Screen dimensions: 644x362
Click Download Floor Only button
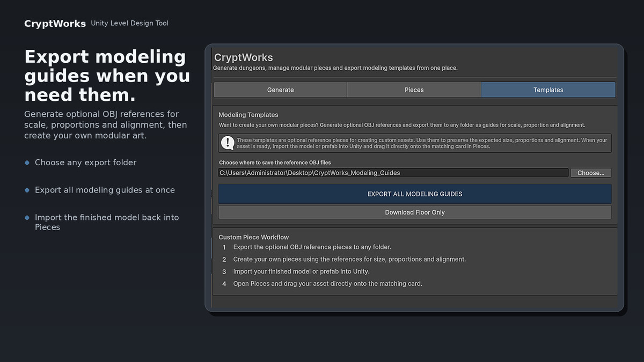point(415,212)
